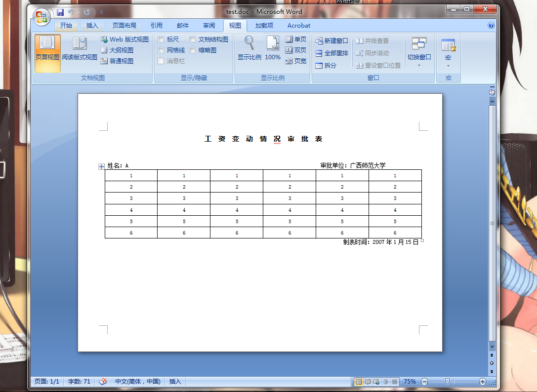Switch to the 插入 ribbon tab
This screenshot has height=392, width=537.
[x=92, y=26]
